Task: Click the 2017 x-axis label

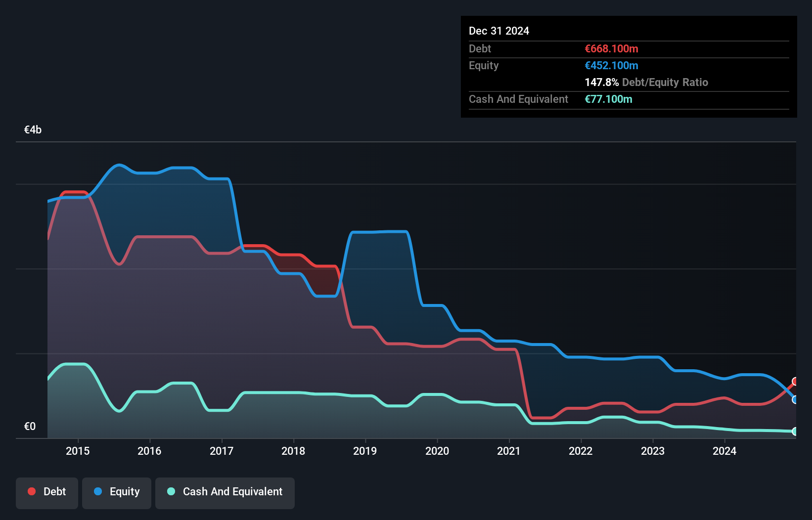Action: point(222,451)
